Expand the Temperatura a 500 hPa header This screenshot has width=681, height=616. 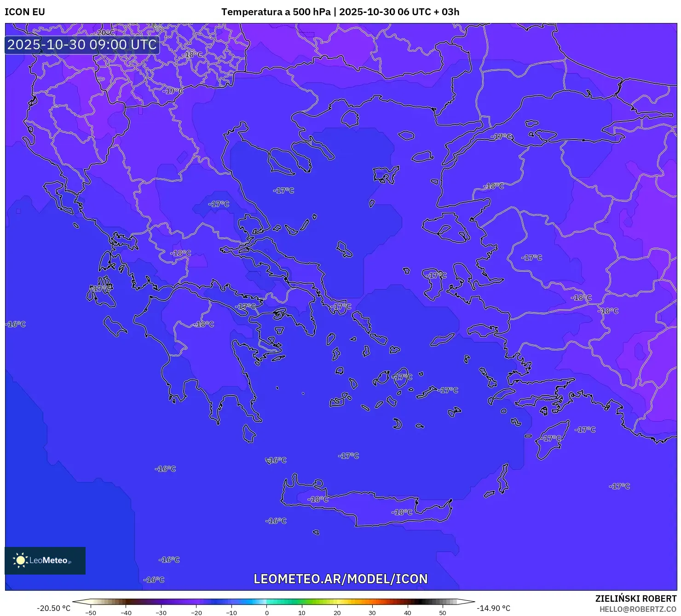pos(277,12)
